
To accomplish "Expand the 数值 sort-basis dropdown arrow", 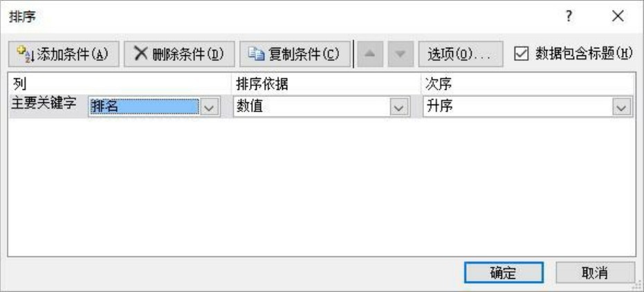I will tap(398, 107).
